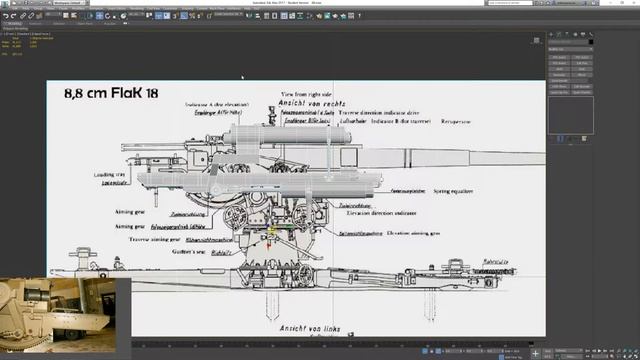Expand the Modifier List dropdown

point(570,49)
